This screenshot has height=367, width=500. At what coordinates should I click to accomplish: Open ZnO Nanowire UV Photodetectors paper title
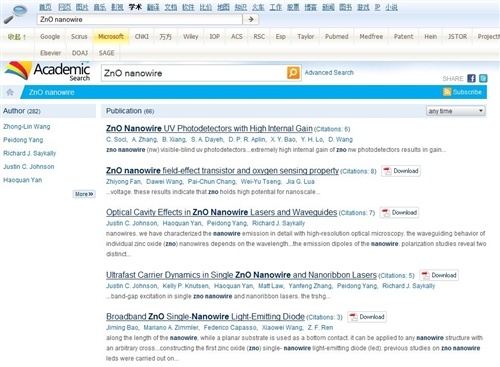click(209, 128)
